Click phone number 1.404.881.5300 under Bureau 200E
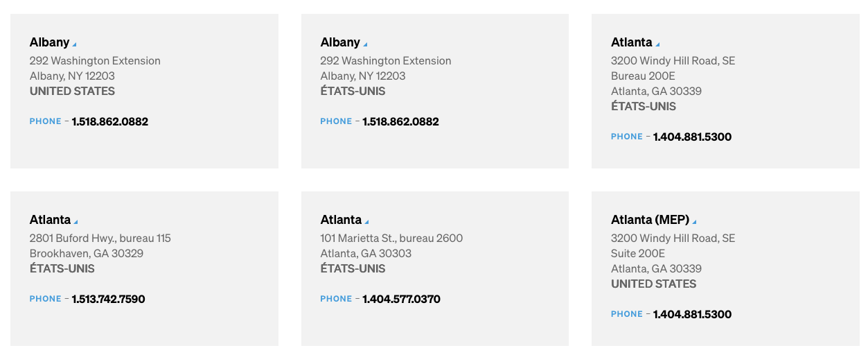 pos(692,137)
